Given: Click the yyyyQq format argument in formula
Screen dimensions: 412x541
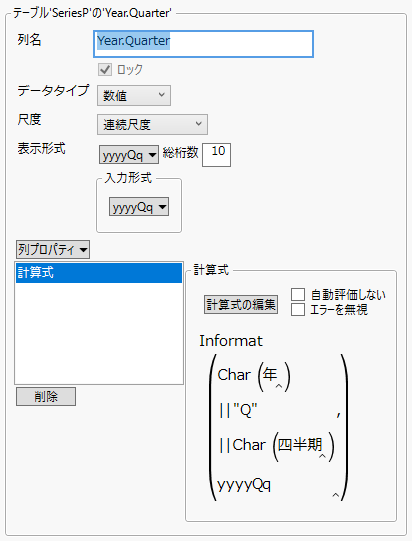Looking at the screenshot, I should pyautogui.click(x=244, y=485).
